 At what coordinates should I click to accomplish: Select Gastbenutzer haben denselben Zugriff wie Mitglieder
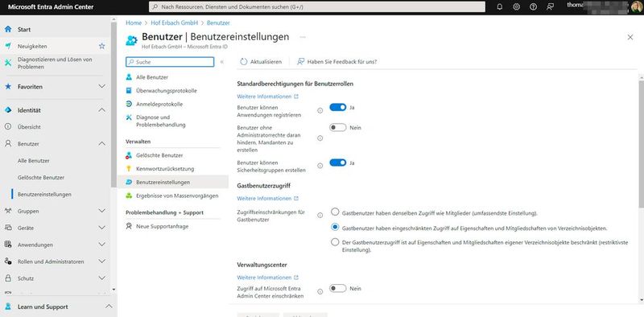pos(335,212)
